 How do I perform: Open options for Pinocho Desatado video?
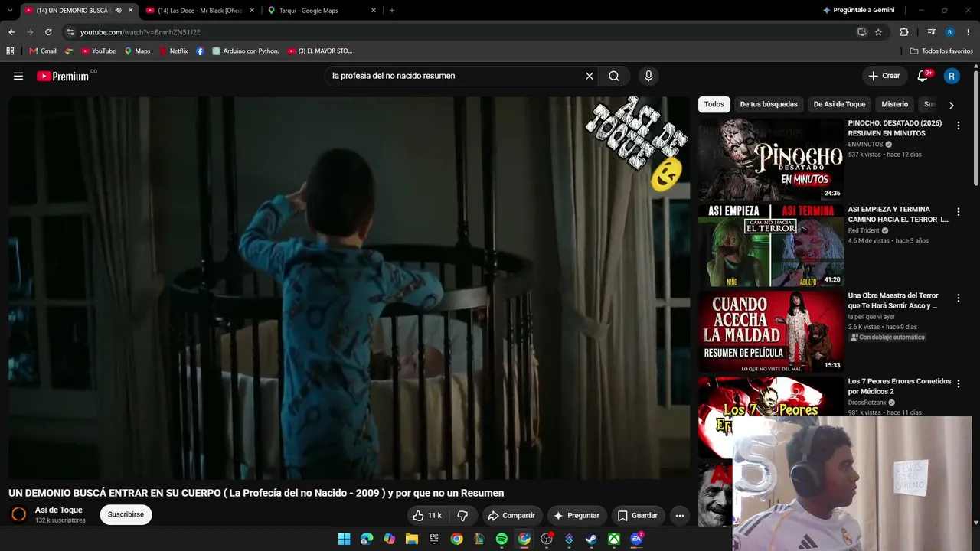[x=959, y=126]
